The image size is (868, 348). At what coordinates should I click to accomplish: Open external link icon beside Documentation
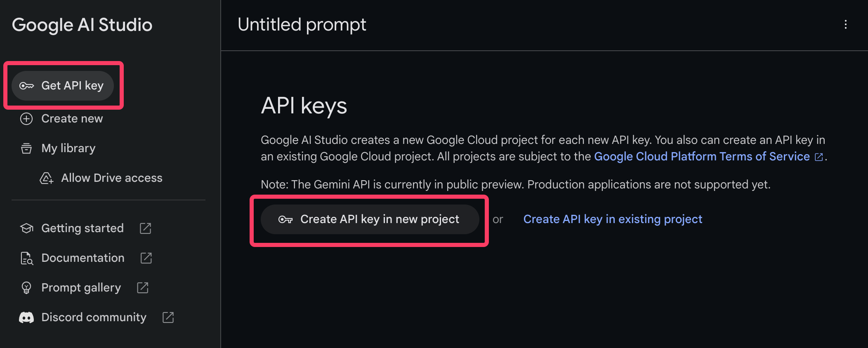[x=146, y=258]
